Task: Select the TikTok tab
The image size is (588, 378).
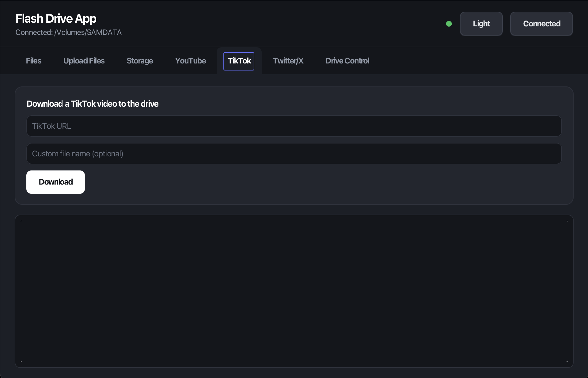Action: point(239,61)
